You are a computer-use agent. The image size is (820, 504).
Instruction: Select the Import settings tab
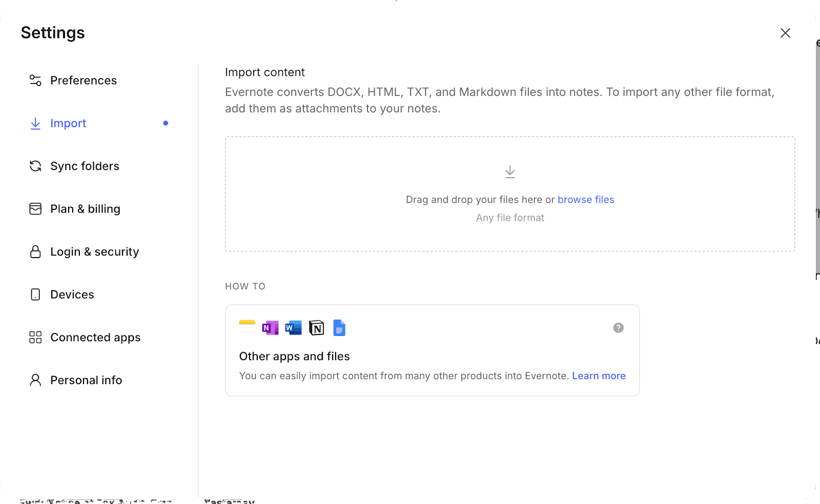coord(68,123)
